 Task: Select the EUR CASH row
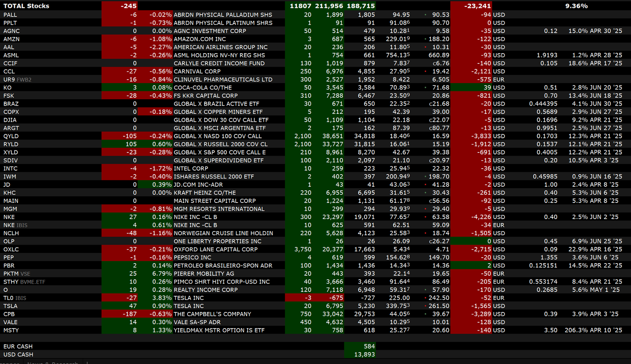(x=18, y=346)
